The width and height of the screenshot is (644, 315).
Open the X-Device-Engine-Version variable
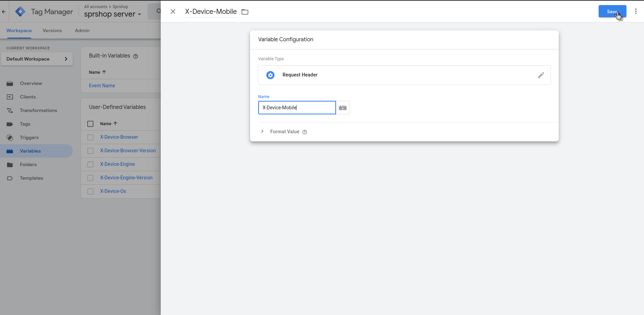[126, 177]
